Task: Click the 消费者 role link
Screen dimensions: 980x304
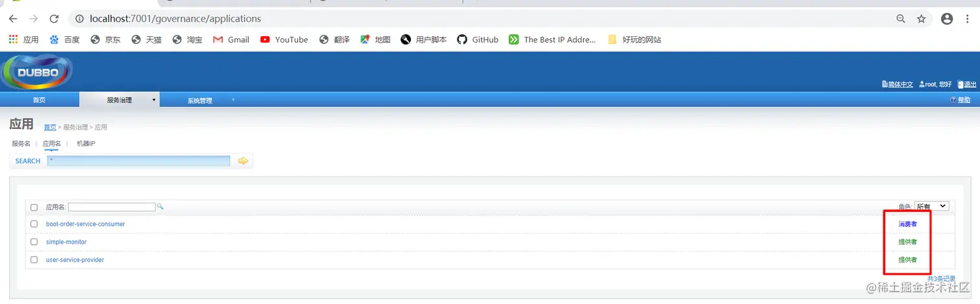Action: click(907, 224)
